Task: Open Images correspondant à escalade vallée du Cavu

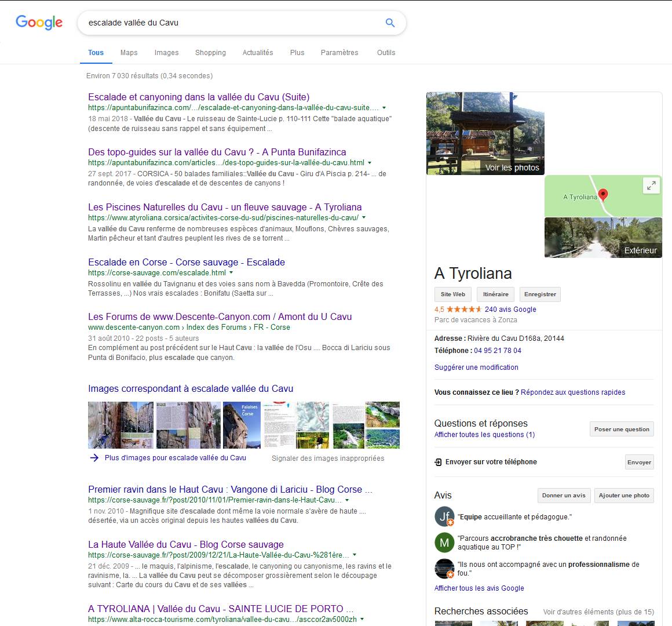Action: tap(191, 388)
